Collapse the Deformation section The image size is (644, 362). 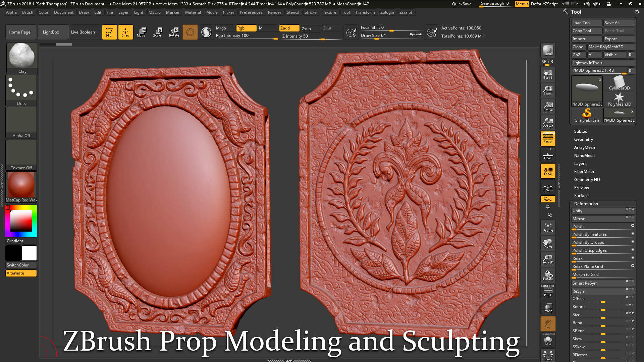[586, 204]
